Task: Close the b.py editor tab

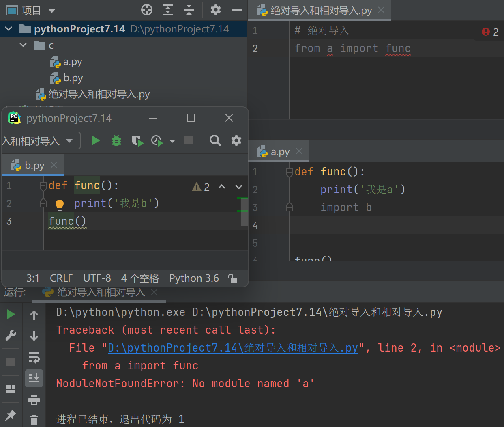Action: [x=54, y=165]
